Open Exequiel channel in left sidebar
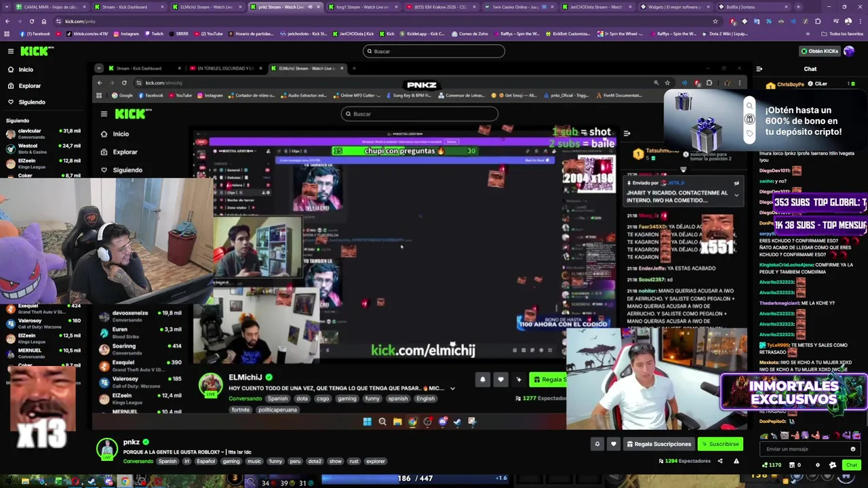 point(42,308)
